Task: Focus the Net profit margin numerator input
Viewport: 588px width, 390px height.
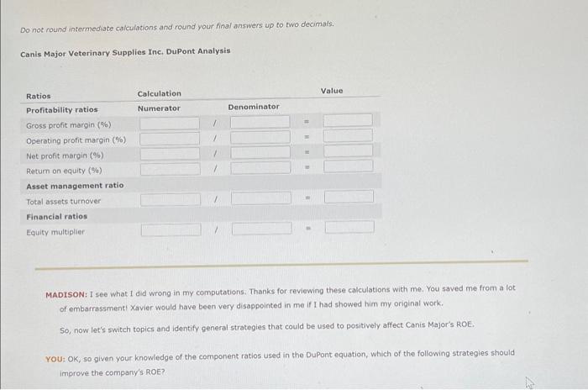Action: pos(170,154)
